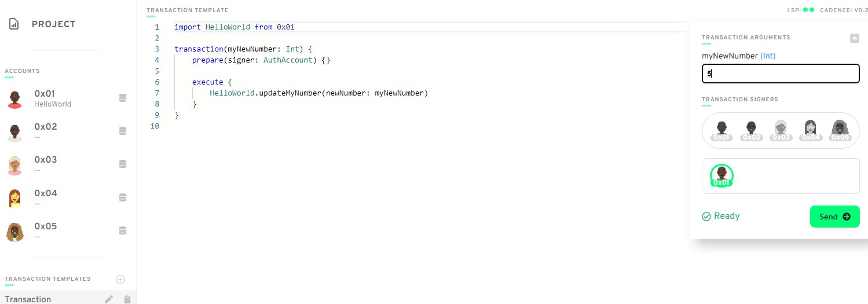Click the HelloWorld.updateMyNumber code line
Screen dimensions: 868x304
pos(318,93)
